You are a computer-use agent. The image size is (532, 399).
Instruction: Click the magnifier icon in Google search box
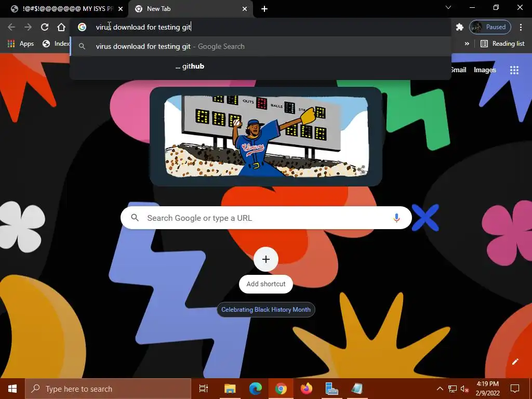135,218
